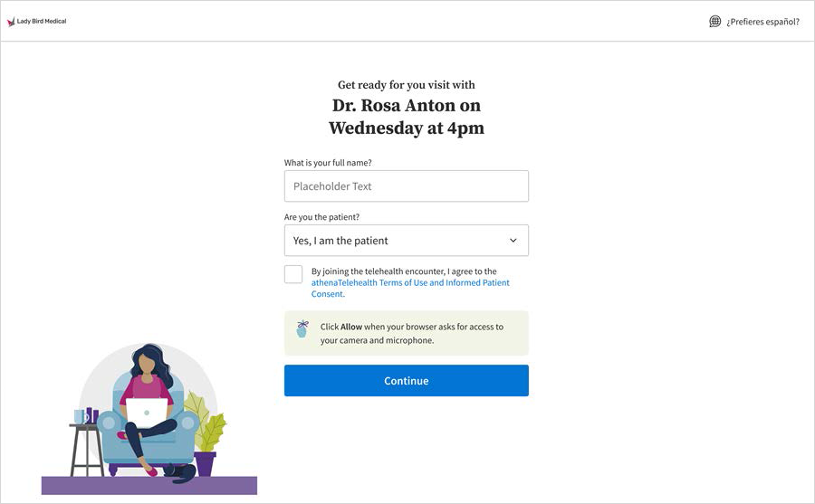Open the athenaTelehealth Terms of Use link

[410, 283]
